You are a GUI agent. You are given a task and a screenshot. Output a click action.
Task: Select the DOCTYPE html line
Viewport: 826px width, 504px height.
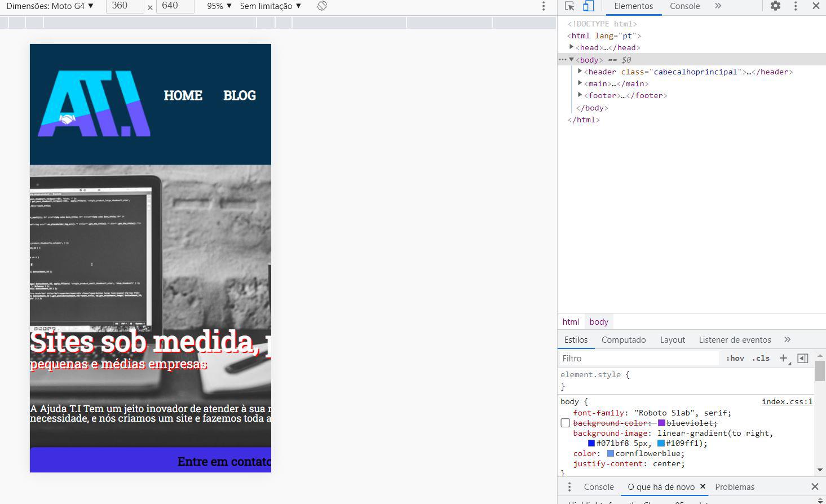602,24
